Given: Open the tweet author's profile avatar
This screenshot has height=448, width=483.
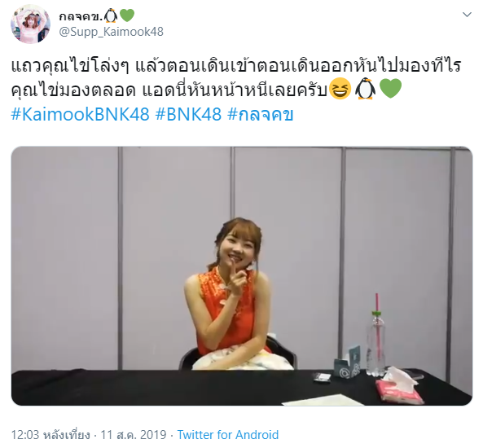Looking at the screenshot, I should pos(30,24).
